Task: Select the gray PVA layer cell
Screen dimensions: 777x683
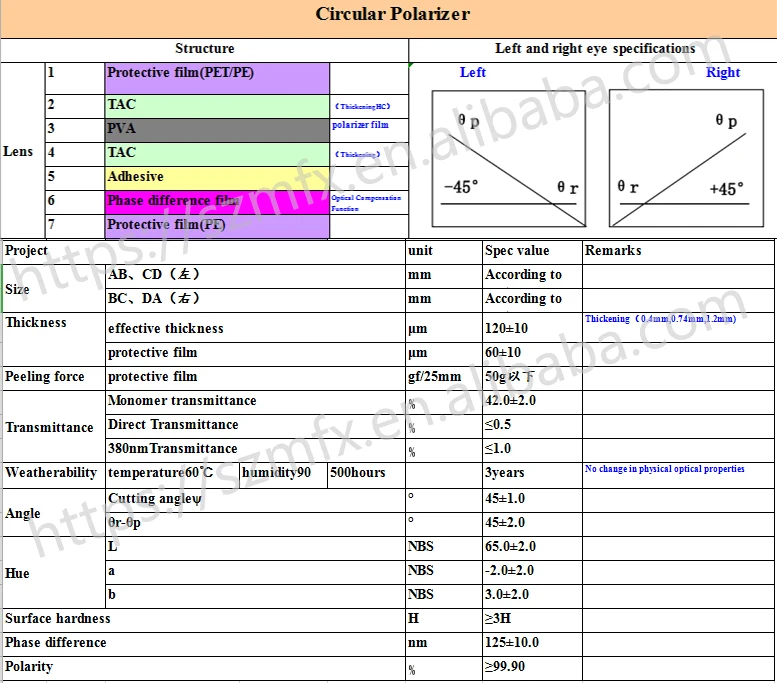Action: pyautogui.click(x=217, y=129)
